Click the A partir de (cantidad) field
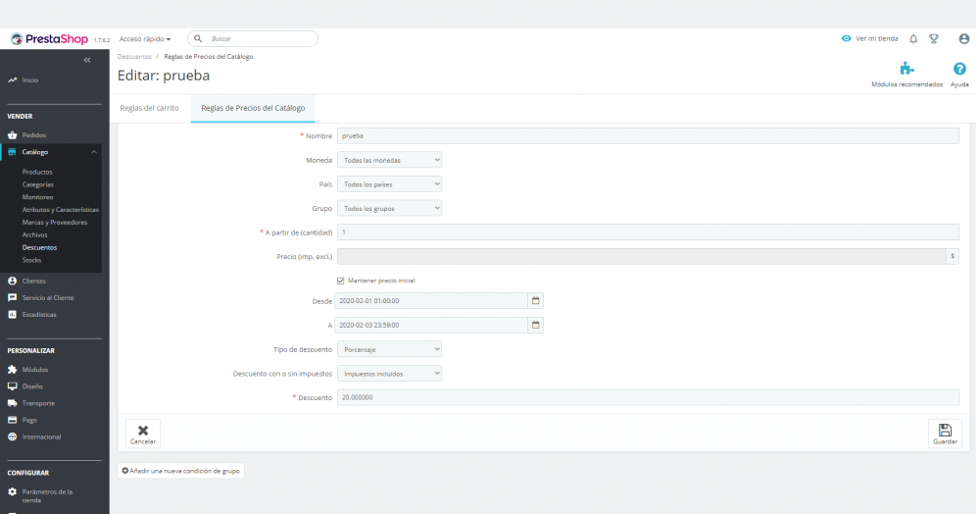980x514 pixels. tap(648, 232)
